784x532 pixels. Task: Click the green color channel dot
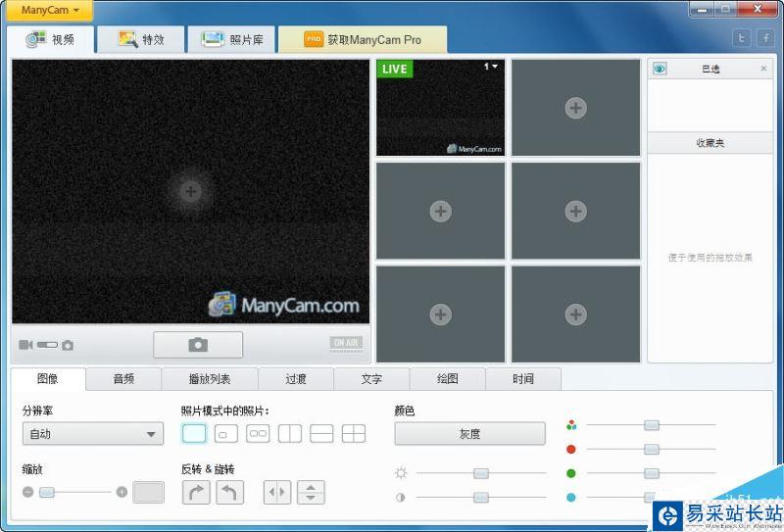(x=571, y=473)
